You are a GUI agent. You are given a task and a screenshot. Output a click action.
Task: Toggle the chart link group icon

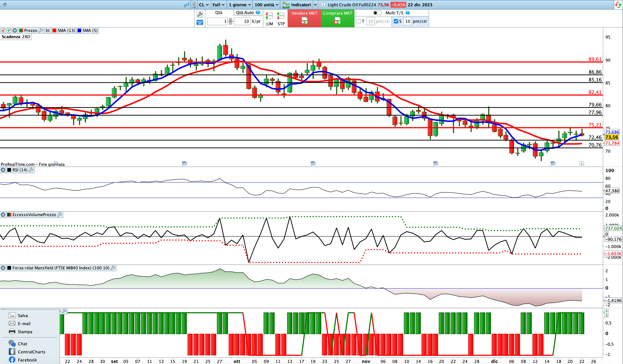pyautogui.click(x=194, y=5)
